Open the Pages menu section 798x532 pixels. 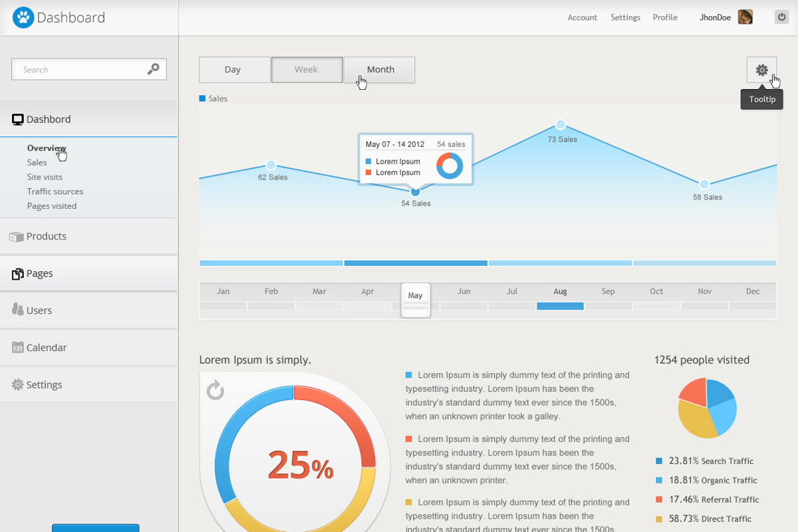(88, 273)
